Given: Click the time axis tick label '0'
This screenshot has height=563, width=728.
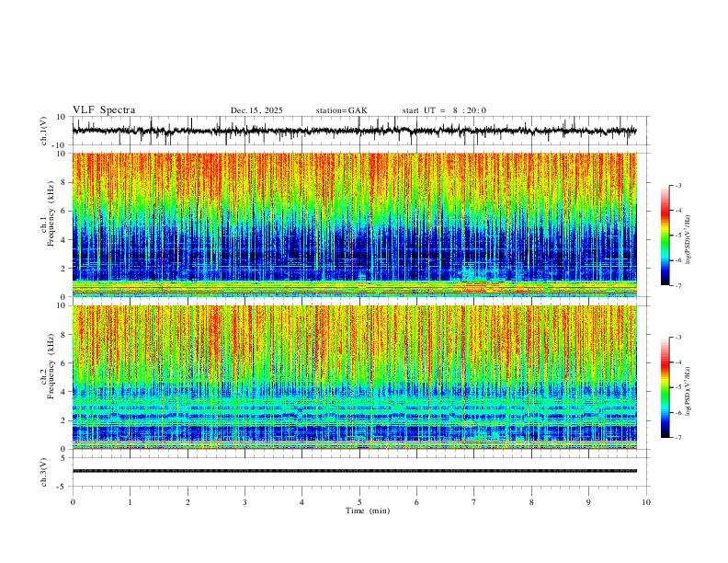Looking at the screenshot, I should pos(73,502).
